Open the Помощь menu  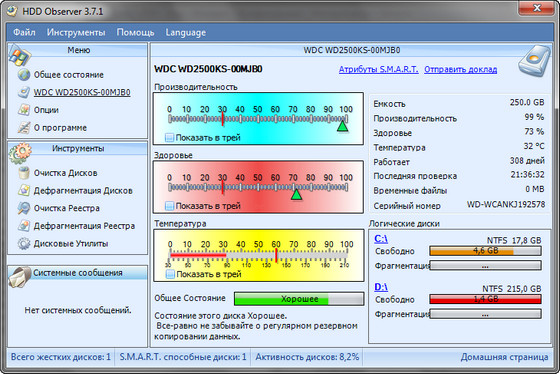point(135,33)
